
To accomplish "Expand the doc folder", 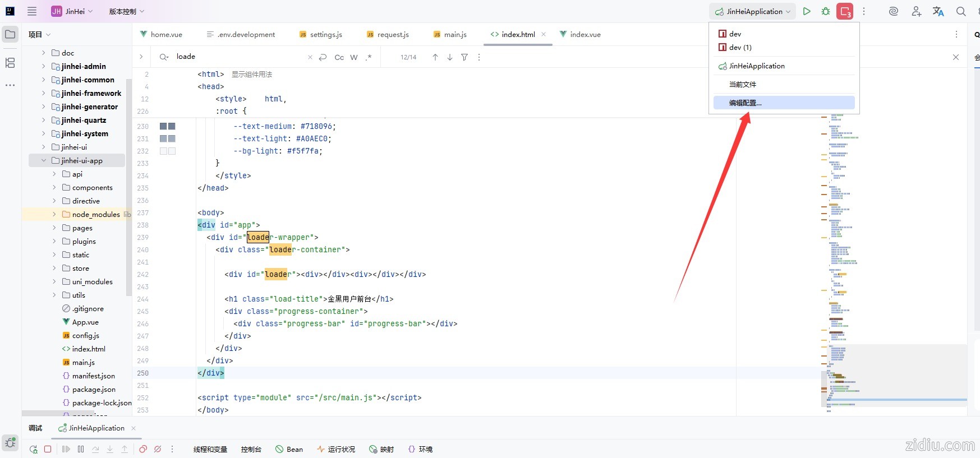I will click(x=44, y=53).
